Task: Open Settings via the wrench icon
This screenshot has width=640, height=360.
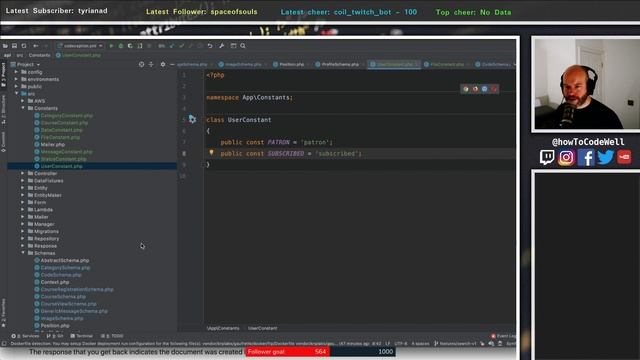Action: click(x=222, y=46)
